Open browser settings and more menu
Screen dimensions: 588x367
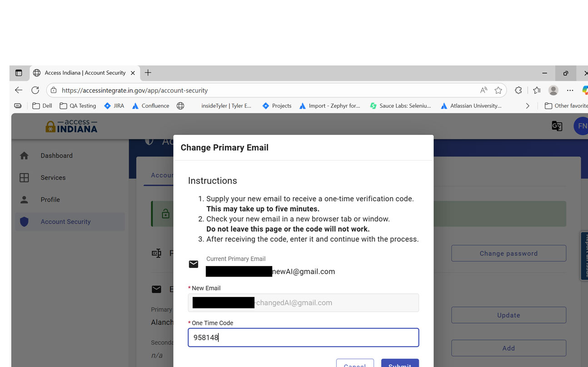[x=570, y=90]
